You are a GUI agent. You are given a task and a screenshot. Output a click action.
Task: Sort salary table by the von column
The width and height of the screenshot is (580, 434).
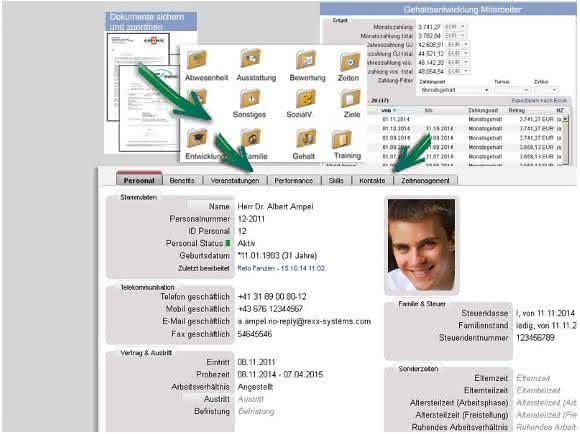(x=388, y=110)
